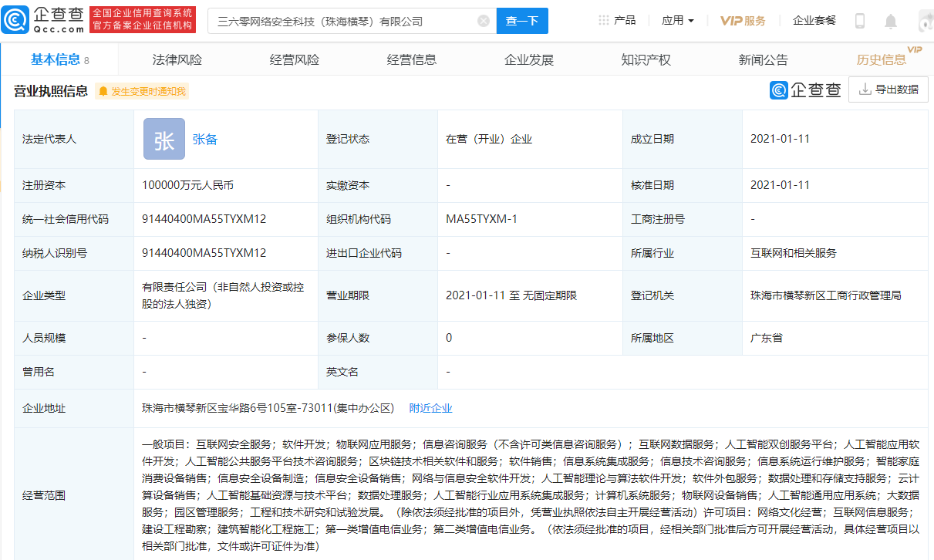Select the 知识产权 menu item
The width and height of the screenshot is (934, 560).
(646, 58)
